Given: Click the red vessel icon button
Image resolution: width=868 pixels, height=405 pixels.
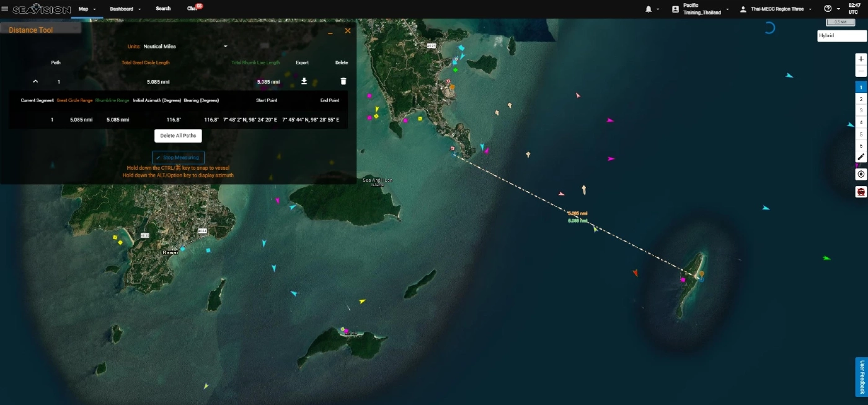Looking at the screenshot, I should tap(861, 192).
